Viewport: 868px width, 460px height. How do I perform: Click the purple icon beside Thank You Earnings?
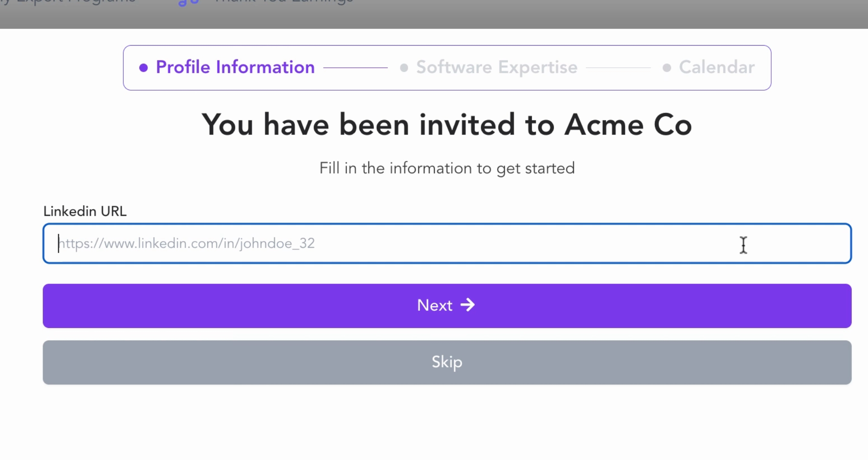click(x=188, y=3)
